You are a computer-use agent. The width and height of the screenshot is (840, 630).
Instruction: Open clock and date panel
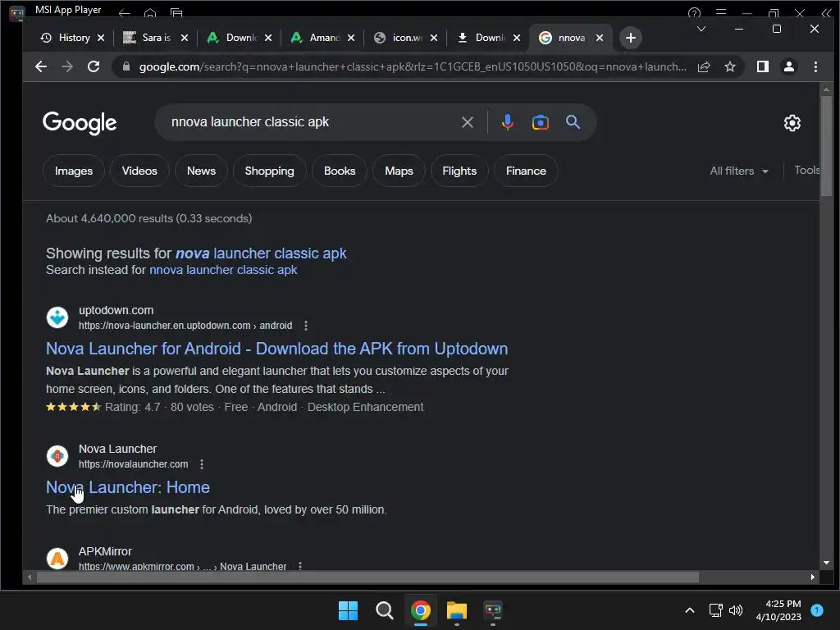pyautogui.click(x=778, y=610)
